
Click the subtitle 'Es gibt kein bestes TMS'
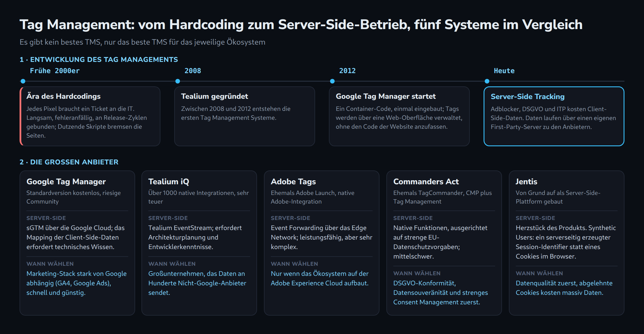(x=142, y=42)
